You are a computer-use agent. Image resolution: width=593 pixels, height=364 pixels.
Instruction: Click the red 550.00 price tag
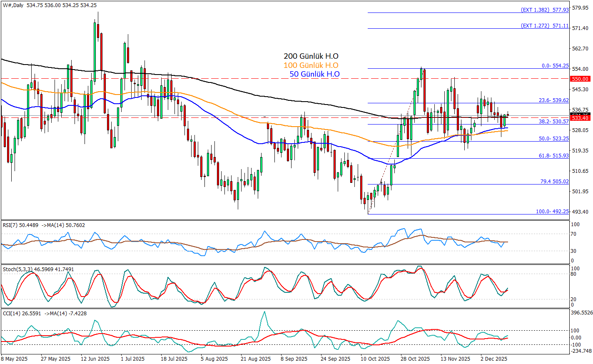[x=580, y=79]
